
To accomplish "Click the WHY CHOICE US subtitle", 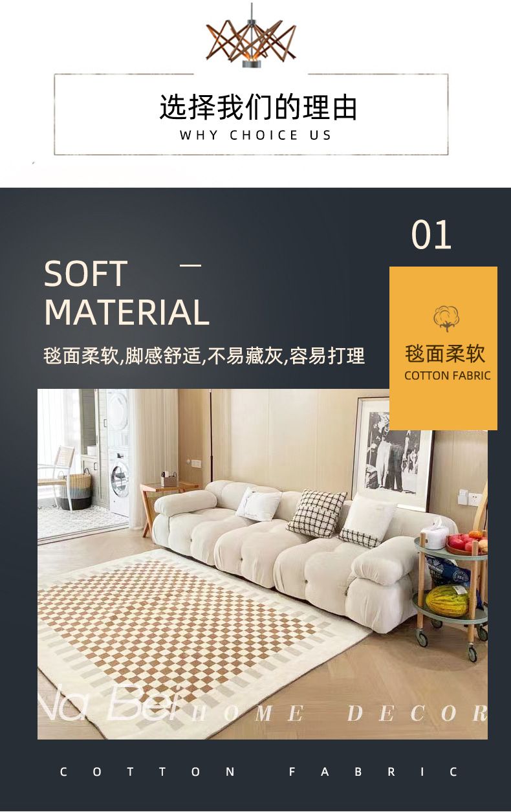I will 256,135.
